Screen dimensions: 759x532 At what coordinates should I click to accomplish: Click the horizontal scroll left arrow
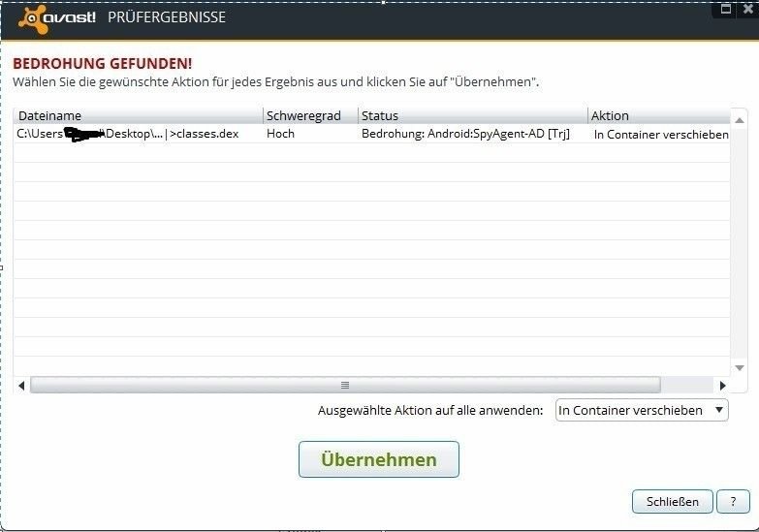click(21, 386)
